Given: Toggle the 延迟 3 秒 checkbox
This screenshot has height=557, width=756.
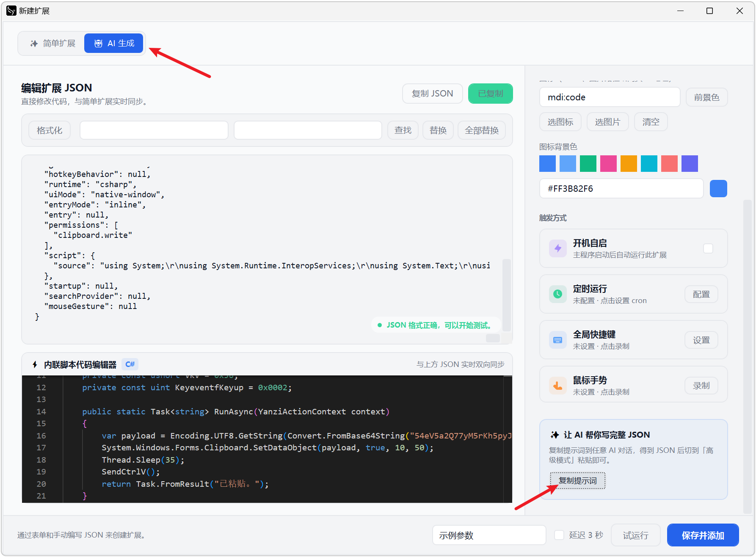Looking at the screenshot, I should tap(559, 535).
